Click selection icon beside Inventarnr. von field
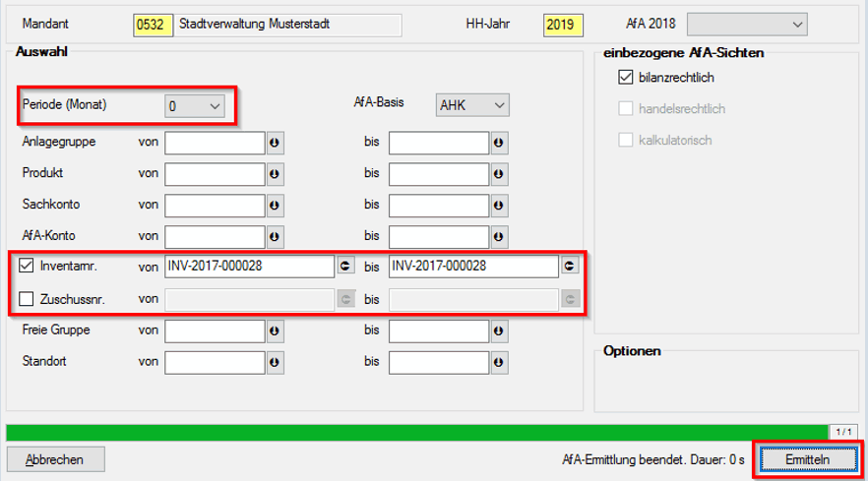This screenshot has width=868, height=481. pyautogui.click(x=345, y=267)
